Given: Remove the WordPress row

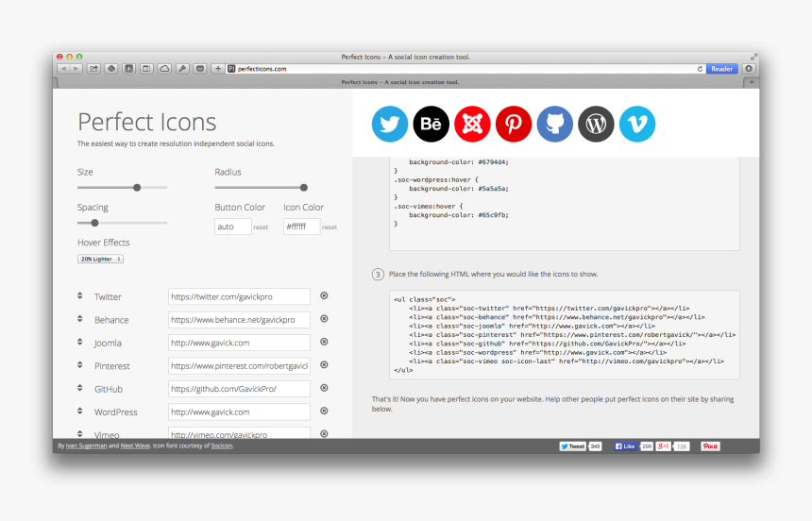Looking at the screenshot, I should coord(324,411).
